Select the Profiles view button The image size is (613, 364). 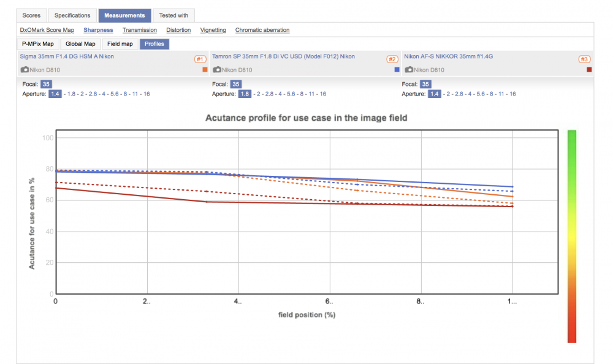154,44
